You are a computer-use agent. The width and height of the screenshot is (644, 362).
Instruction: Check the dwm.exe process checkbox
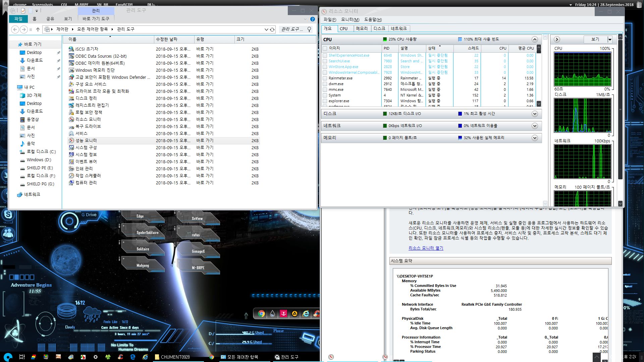pyautogui.click(x=325, y=84)
